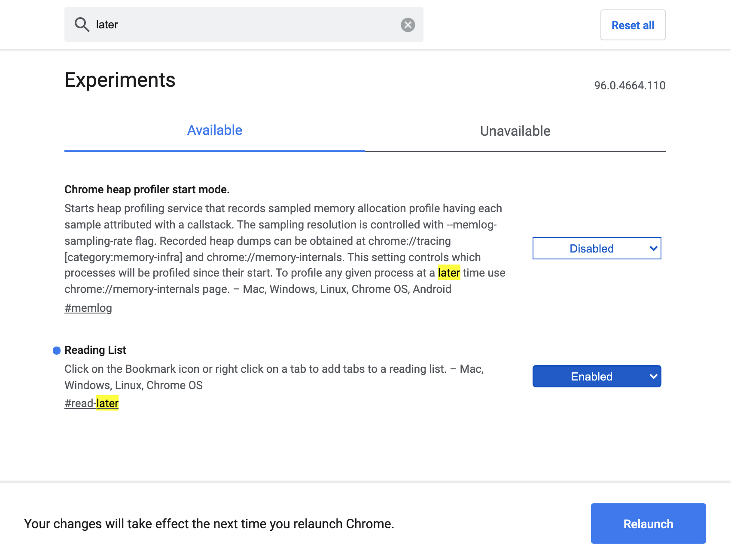
Task: Open the #read-later flag link
Action: (91, 403)
